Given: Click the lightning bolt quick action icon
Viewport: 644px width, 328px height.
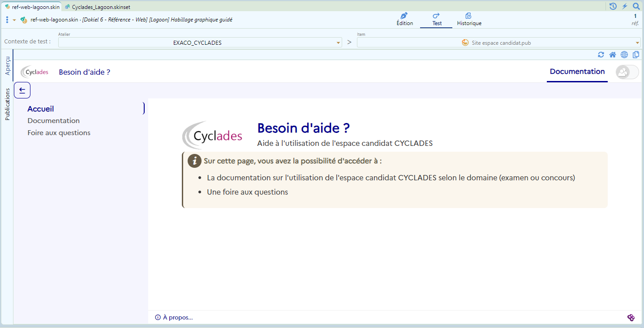Looking at the screenshot, I should point(625,6).
